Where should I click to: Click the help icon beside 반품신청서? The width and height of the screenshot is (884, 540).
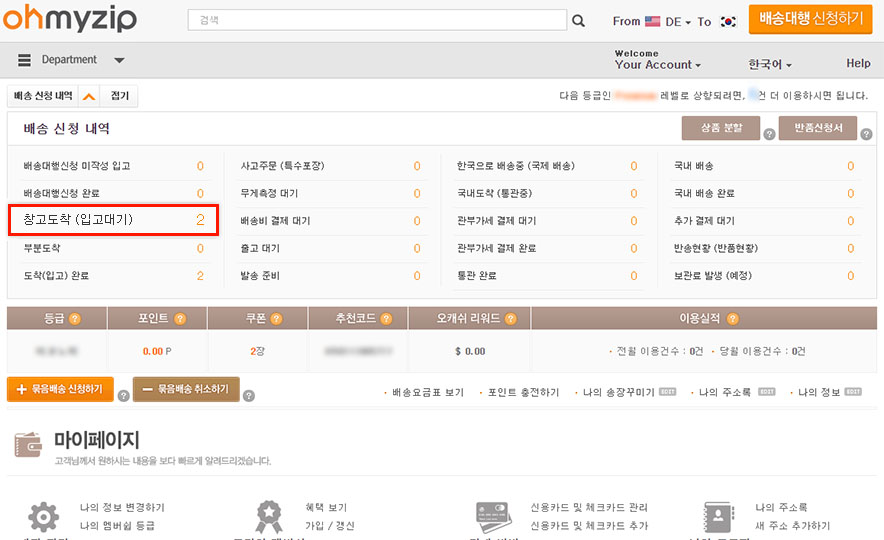(866, 134)
